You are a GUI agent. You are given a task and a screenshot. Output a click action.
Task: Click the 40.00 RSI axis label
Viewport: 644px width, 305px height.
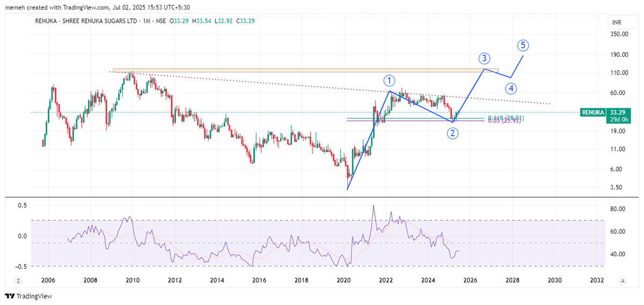pyautogui.click(x=617, y=254)
